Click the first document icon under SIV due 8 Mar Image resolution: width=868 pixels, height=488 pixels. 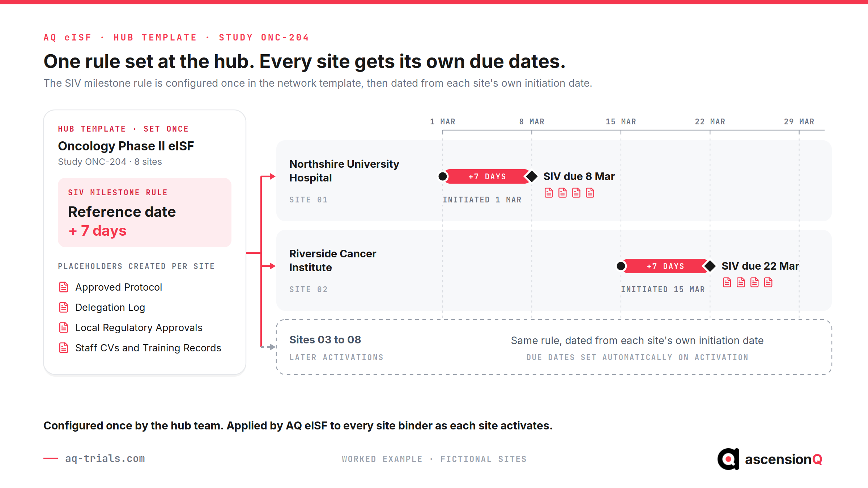(x=549, y=193)
